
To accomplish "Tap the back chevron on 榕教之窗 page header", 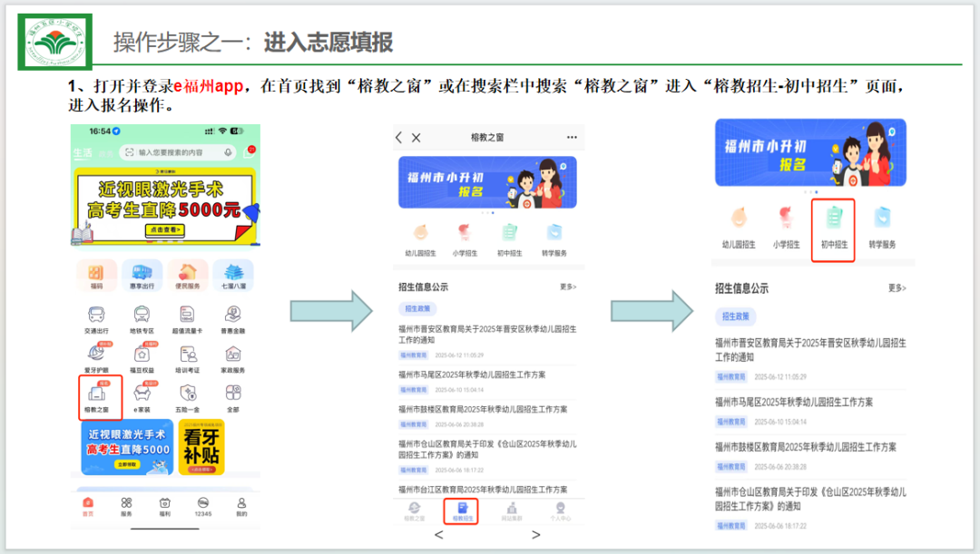I will (x=398, y=138).
